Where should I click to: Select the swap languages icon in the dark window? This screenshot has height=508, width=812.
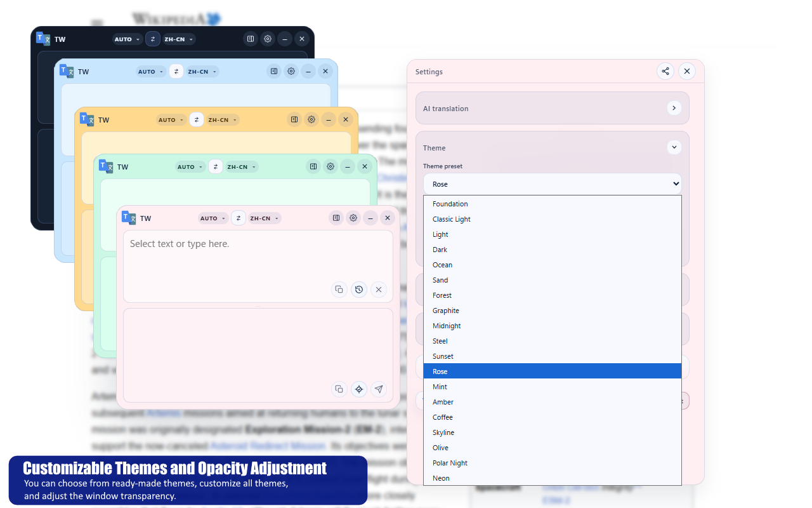(x=152, y=39)
